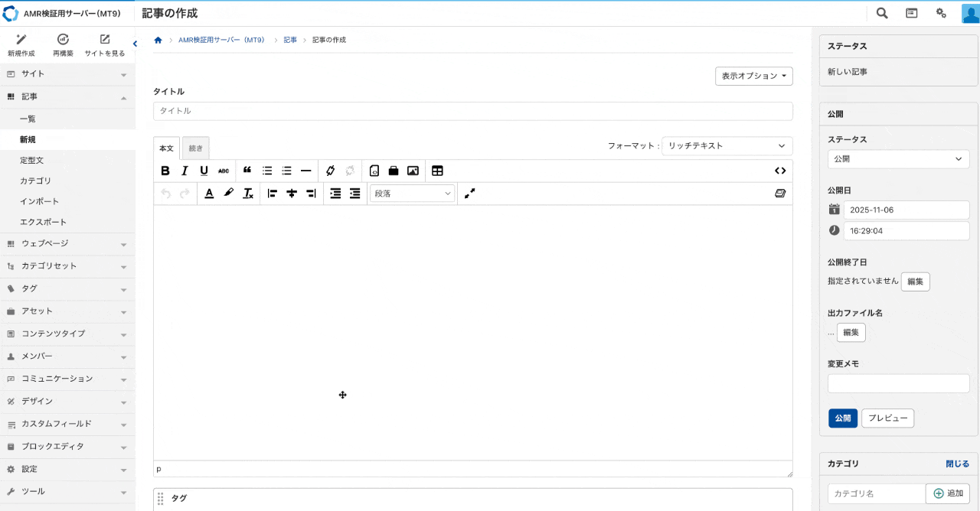Viewport: 980px width, 511px height.
Task: Expand editor to fullscreen mode
Action: tap(469, 194)
